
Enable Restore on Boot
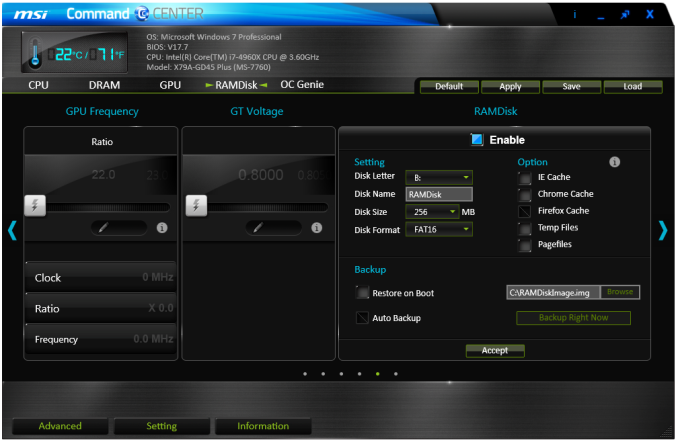point(362,293)
